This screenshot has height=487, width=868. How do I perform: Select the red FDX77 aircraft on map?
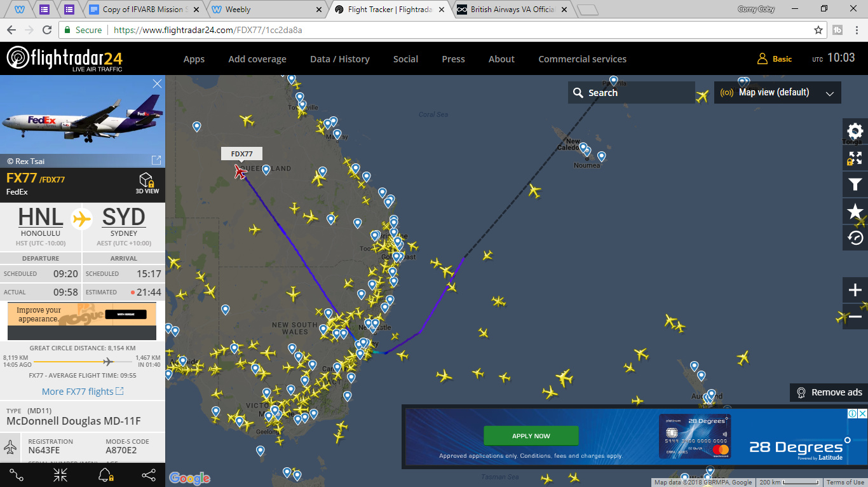point(240,172)
